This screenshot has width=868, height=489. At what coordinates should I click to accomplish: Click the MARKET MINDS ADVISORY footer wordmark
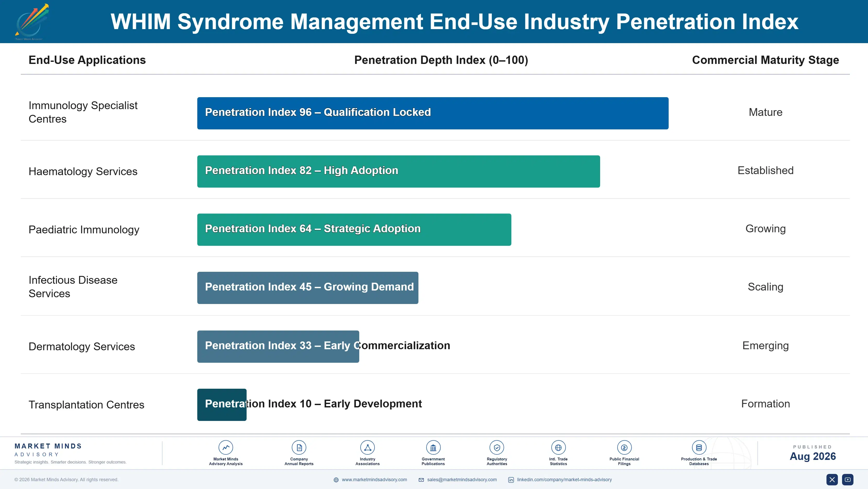click(48, 450)
